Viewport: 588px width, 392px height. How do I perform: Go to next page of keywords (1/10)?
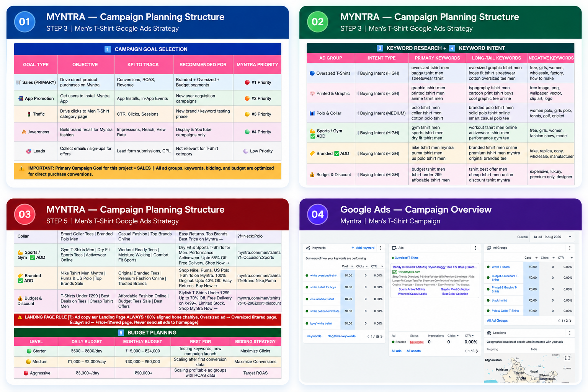click(x=381, y=336)
